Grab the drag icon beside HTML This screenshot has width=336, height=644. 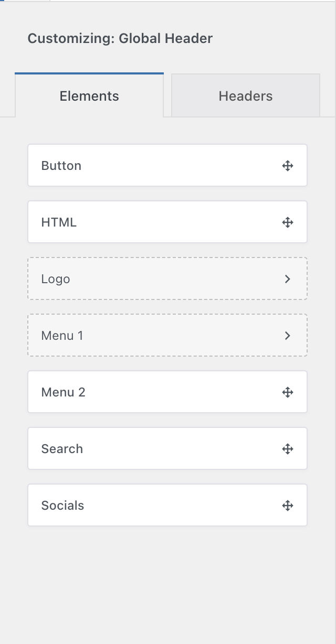(x=288, y=222)
